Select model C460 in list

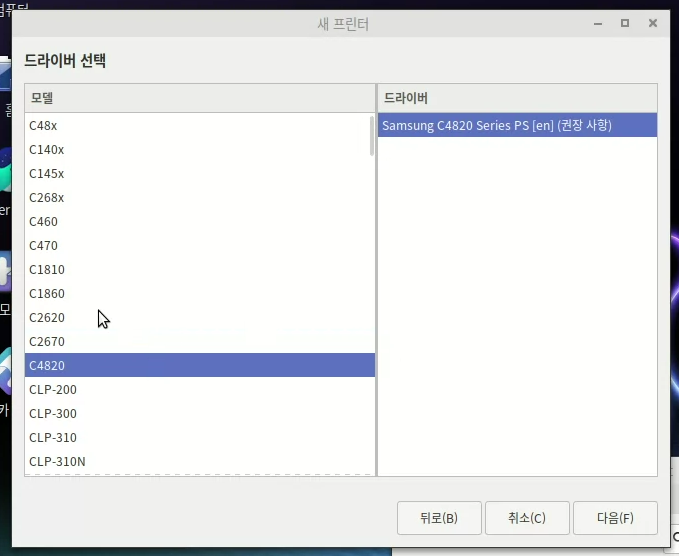200,222
